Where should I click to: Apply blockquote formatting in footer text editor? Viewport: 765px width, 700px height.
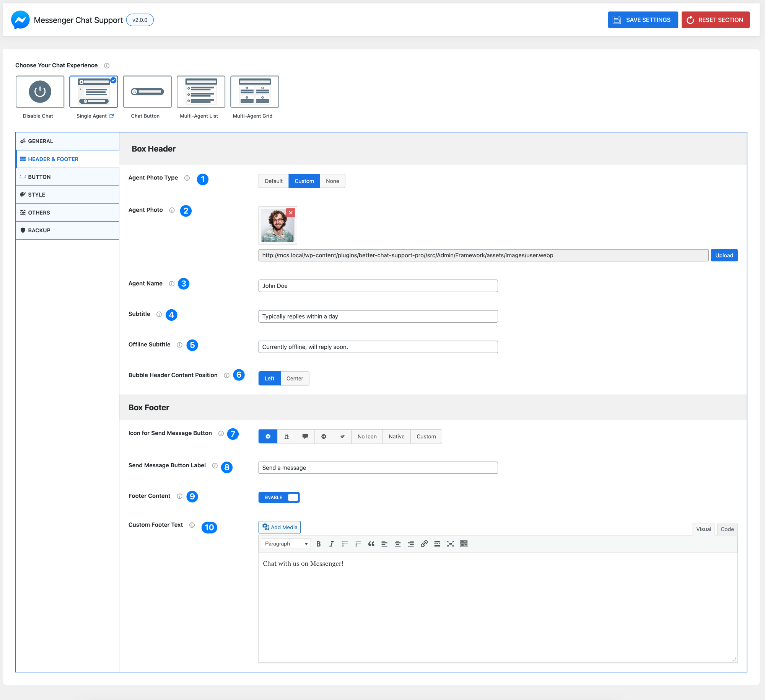(x=371, y=543)
